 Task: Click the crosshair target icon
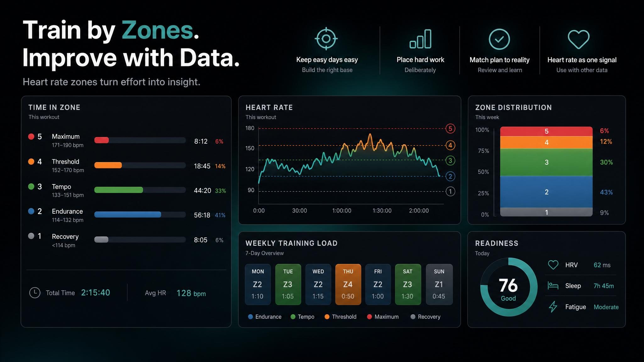tap(326, 39)
